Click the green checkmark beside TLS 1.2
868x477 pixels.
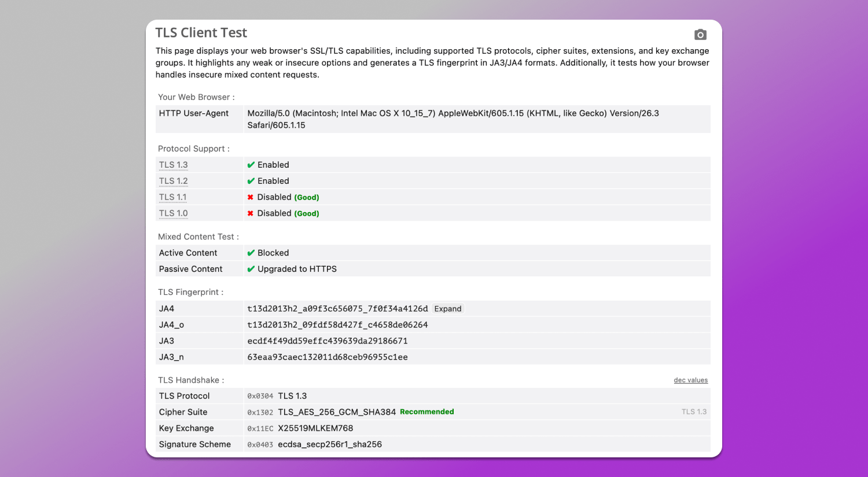coord(251,181)
